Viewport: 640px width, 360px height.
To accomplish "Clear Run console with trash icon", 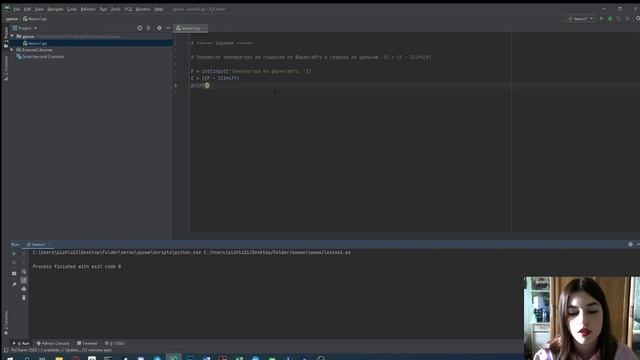I will [24, 298].
